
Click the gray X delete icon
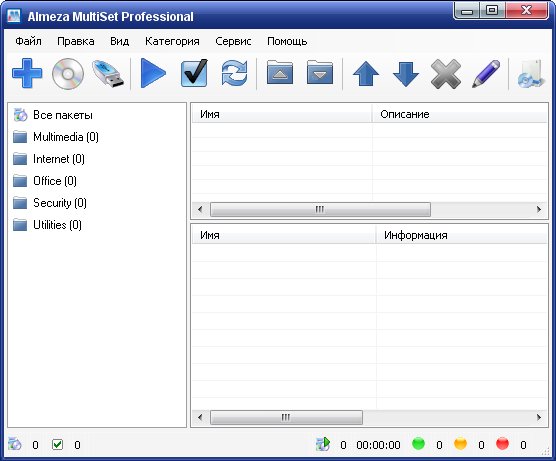(446, 74)
